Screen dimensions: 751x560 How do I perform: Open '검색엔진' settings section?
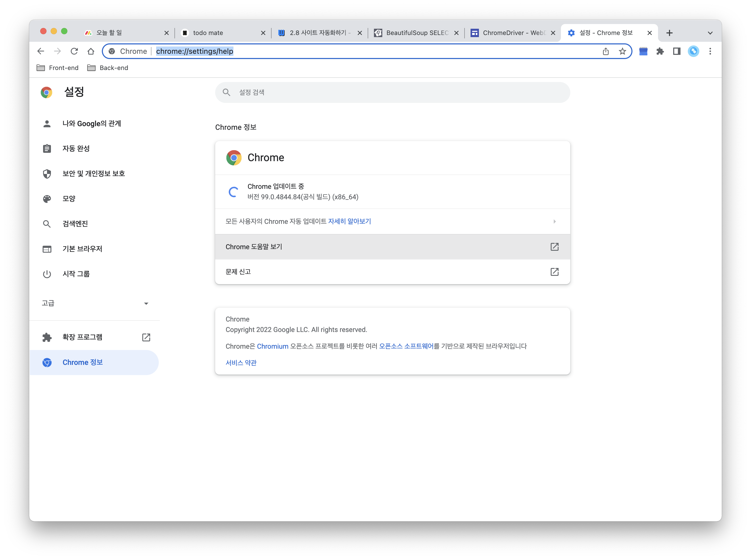94,224
